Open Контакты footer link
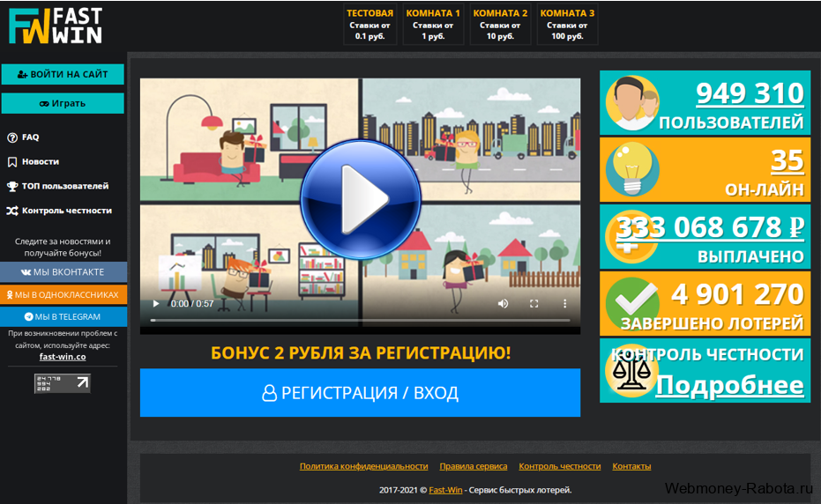This screenshot has width=821, height=504. (x=631, y=466)
